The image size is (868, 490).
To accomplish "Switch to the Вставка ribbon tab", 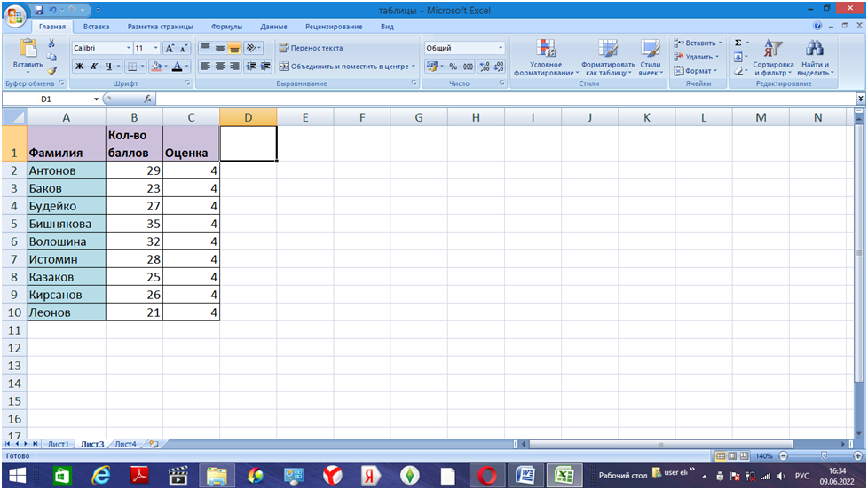I will click(97, 27).
